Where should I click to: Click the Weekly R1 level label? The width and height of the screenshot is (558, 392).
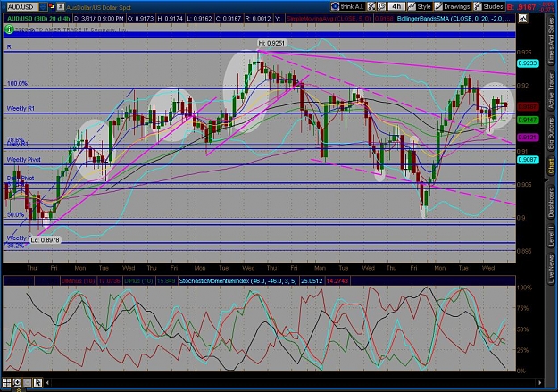point(21,108)
